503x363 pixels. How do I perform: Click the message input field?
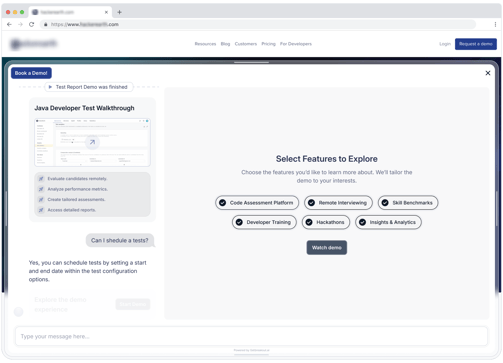pyautogui.click(x=251, y=336)
